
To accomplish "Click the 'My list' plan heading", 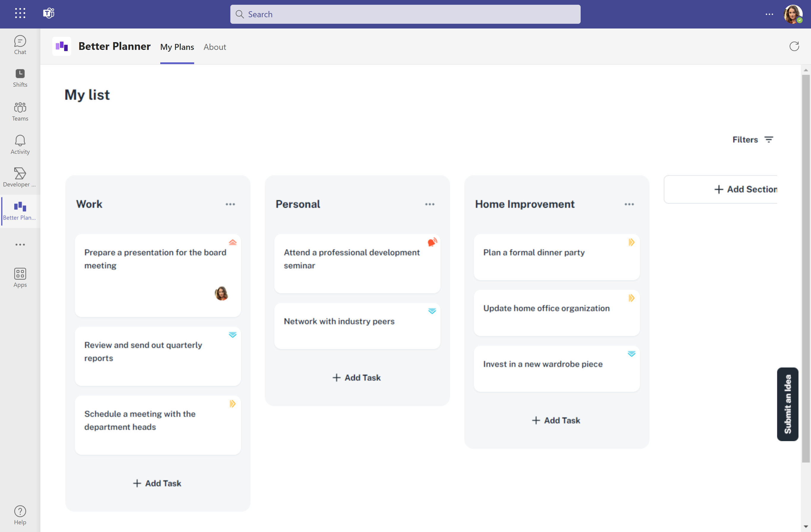I will (x=87, y=95).
